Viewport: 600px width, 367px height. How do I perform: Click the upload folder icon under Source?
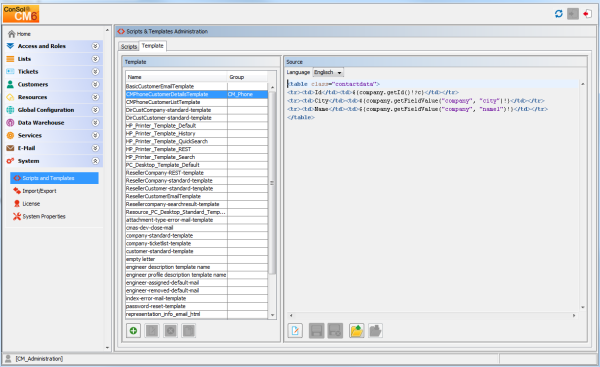point(357,331)
